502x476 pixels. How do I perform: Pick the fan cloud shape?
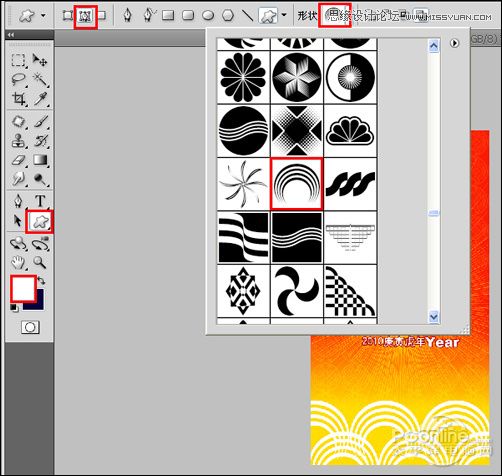tap(350, 131)
